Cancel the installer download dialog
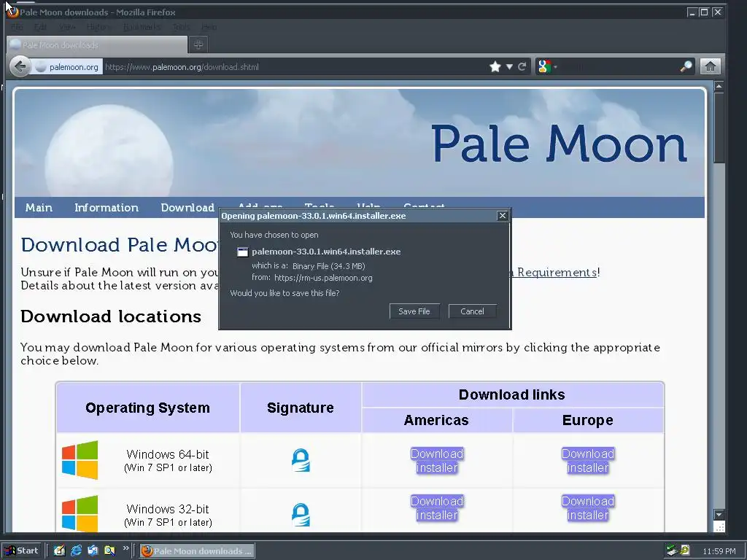747x560 pixels. [x=472, y=311]
